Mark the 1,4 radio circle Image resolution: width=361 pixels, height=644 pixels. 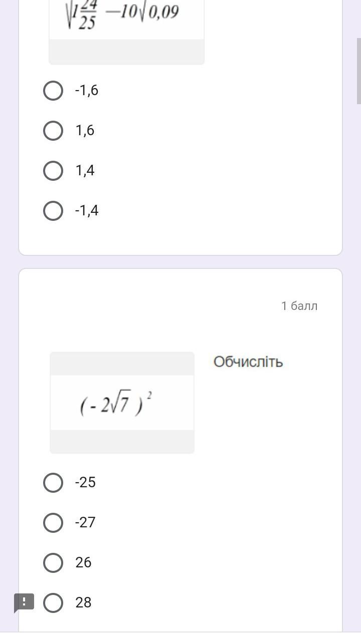pyautogui.click(x=53, y=171)
